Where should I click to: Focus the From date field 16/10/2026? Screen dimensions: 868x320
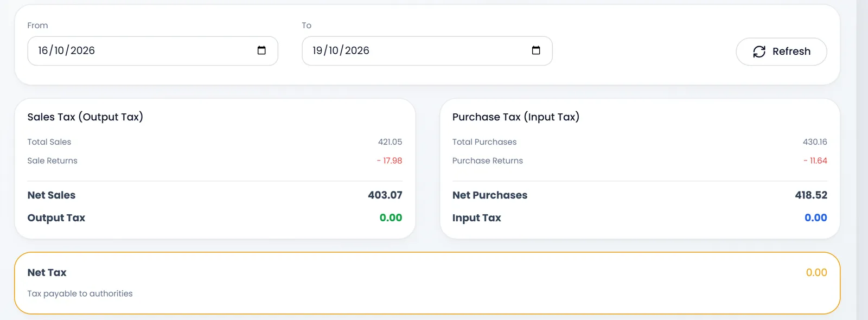153,51
